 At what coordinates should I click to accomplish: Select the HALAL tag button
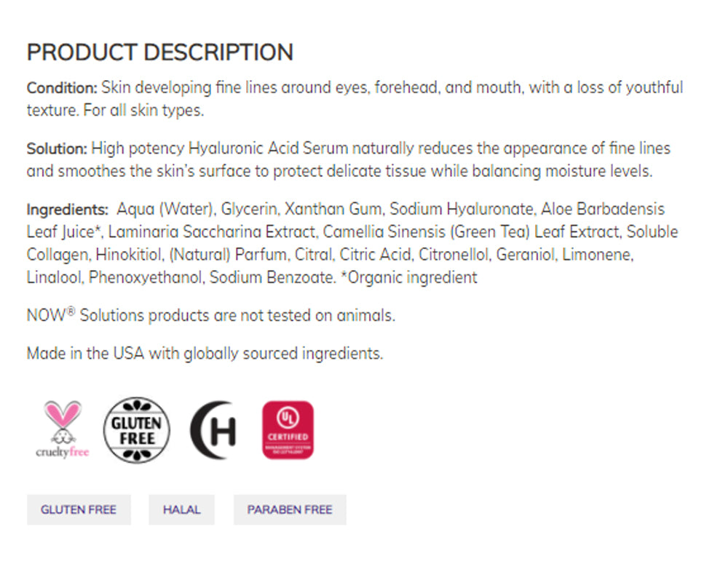181,510
